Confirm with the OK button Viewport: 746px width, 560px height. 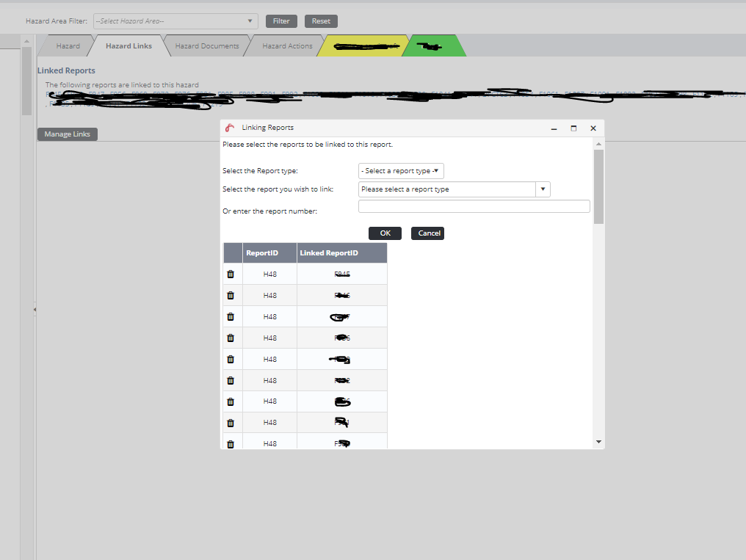(385, 233)
